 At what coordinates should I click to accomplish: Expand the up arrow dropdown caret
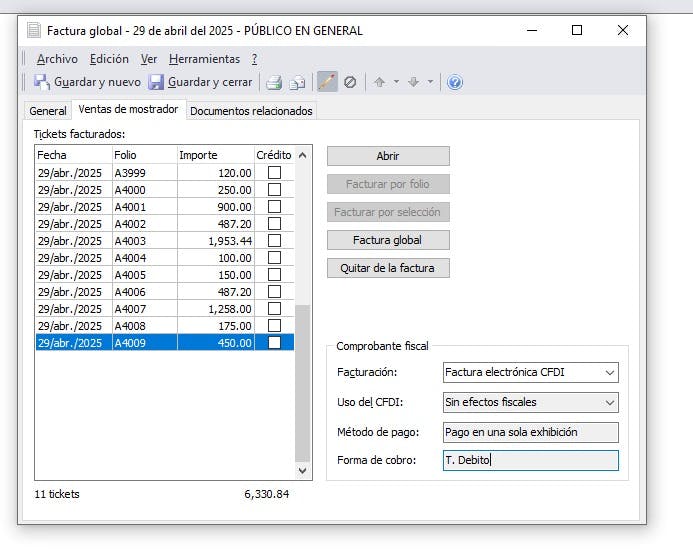pyautogui.click(x=396, y=82)
